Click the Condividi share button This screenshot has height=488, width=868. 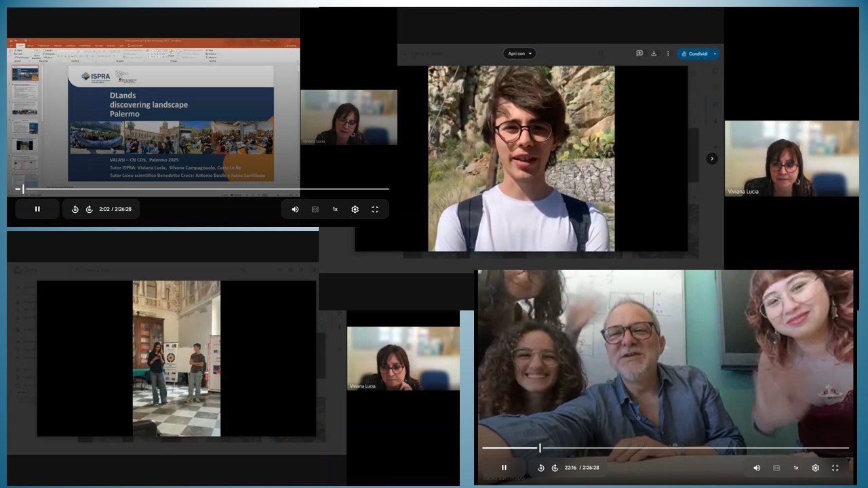(x=694, y=54)
